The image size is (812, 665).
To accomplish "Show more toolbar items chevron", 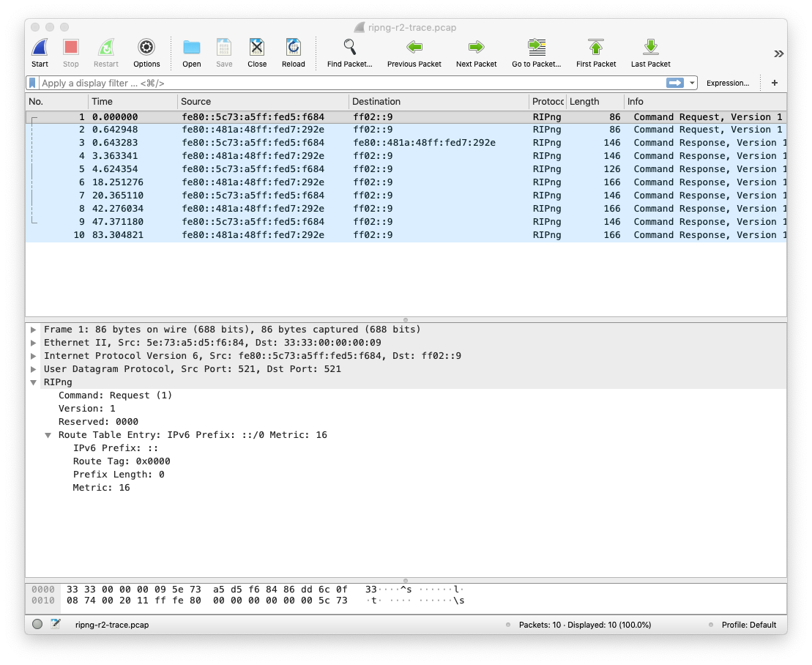I will [x=778, y=54].
